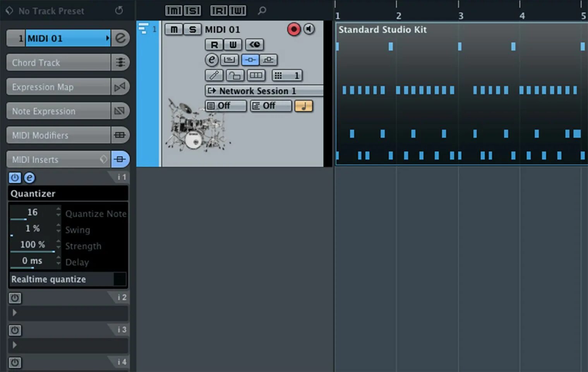This screenshot has width=588, height=372.
Task: Activate the global Solo All icon in toolbar
Action: [192, 10]
